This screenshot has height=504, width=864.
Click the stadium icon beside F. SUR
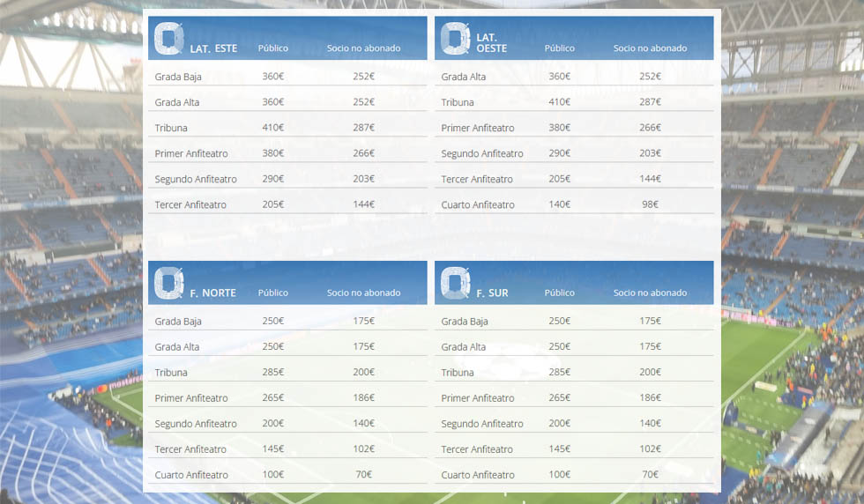(455, 283)
